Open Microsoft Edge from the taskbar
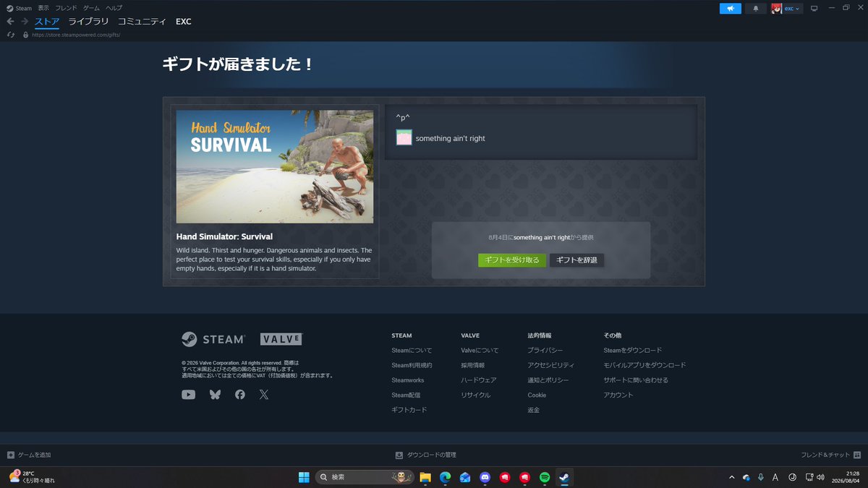 [x=446, y=477]
